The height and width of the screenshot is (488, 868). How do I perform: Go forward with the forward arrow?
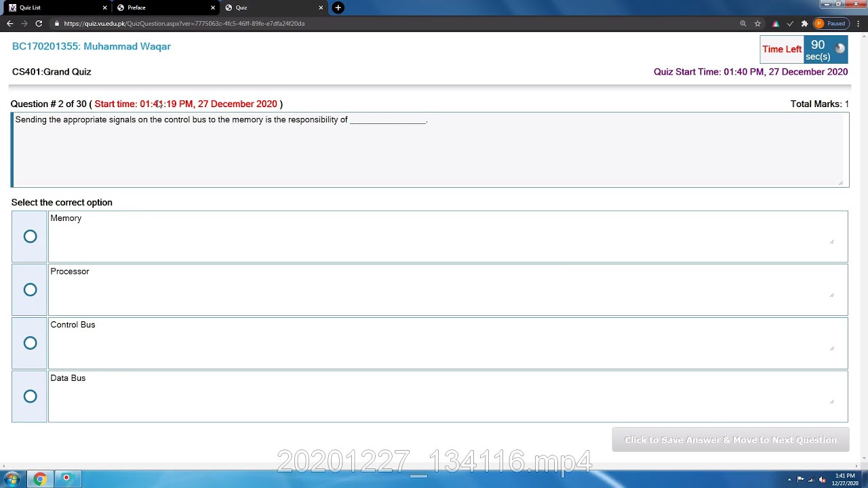pos(24,24)
